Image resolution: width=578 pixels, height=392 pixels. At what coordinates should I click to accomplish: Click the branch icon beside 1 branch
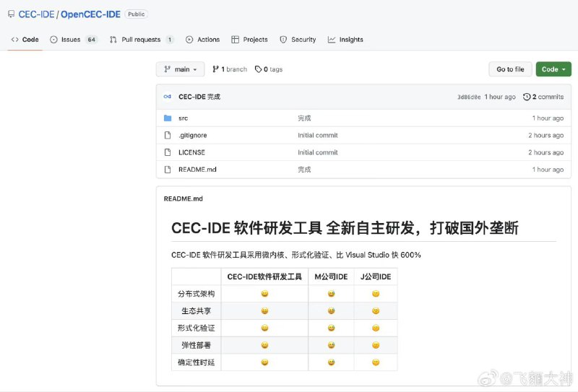point(215,69)
